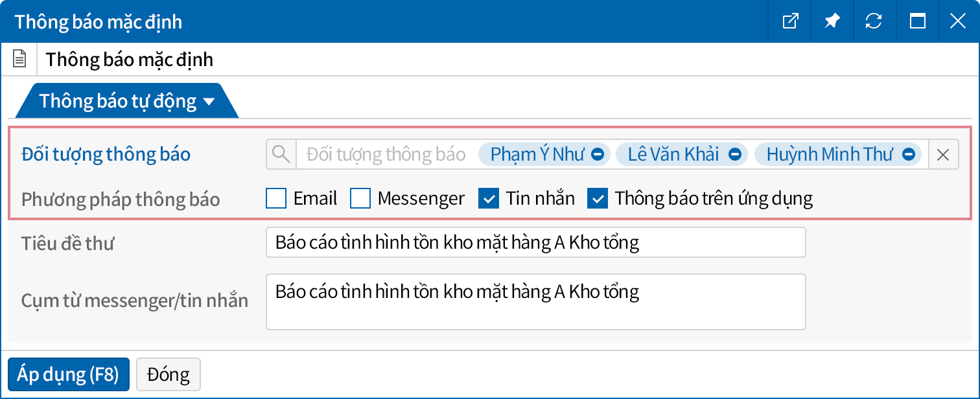Click the Áp dụng (F8) button
Viewport: 980px width, 399px height.
(x=68, y=374)
